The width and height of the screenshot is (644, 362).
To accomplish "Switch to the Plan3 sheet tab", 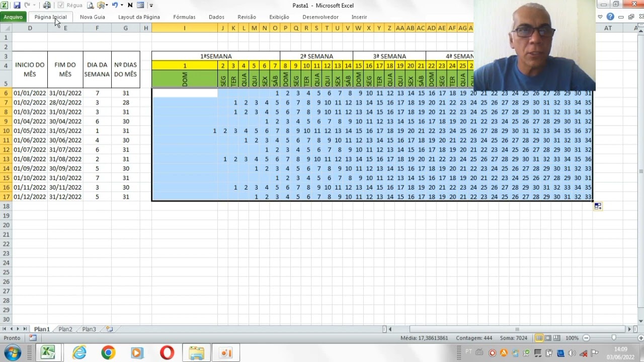I will (x=89, y=329).
